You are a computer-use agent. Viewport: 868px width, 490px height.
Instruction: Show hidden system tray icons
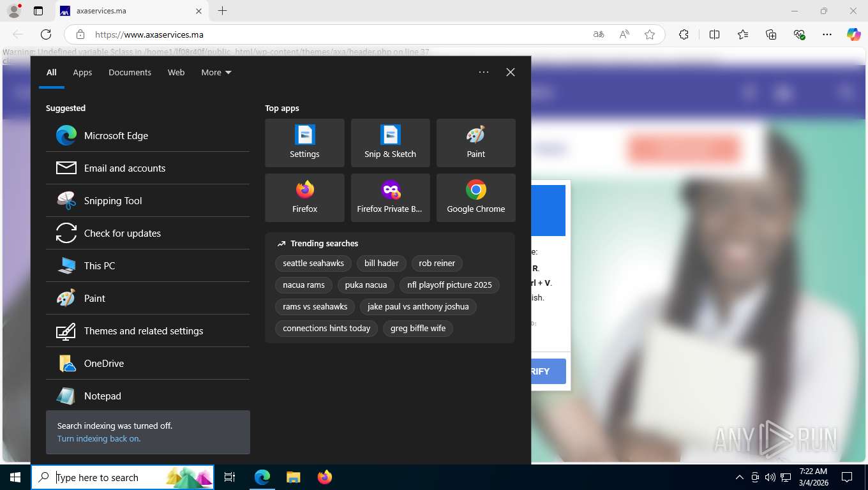[740, 477]
